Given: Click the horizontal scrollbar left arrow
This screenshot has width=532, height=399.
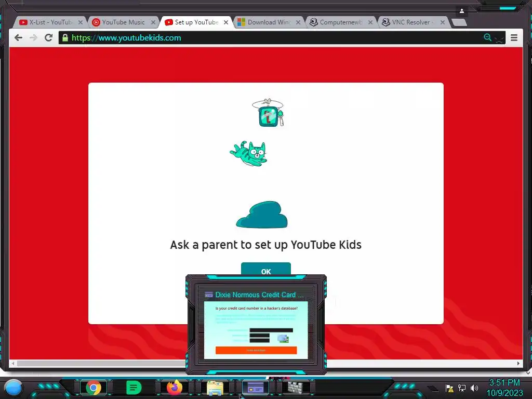Looking at the screenshot, I should point(13,363).
